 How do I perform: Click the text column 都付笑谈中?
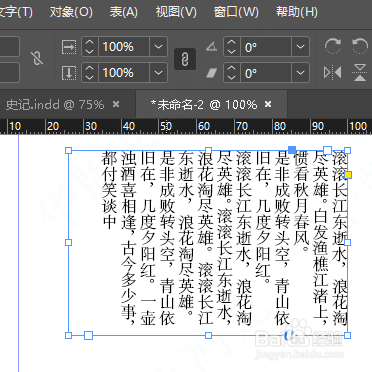coord(109,190)
